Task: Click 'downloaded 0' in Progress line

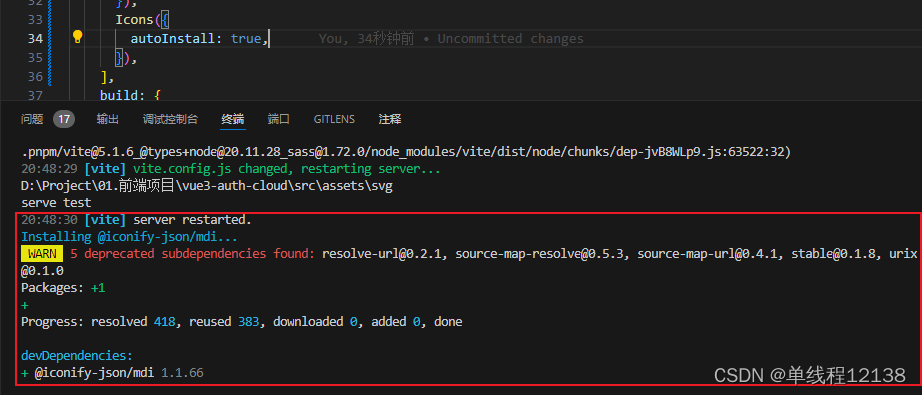Action: point(315,322)
